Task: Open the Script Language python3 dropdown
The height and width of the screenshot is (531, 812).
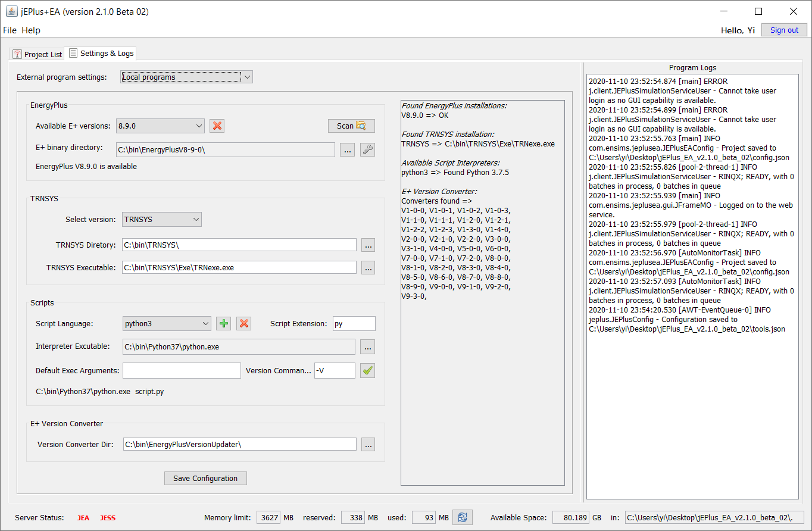Action: [167, 323]
